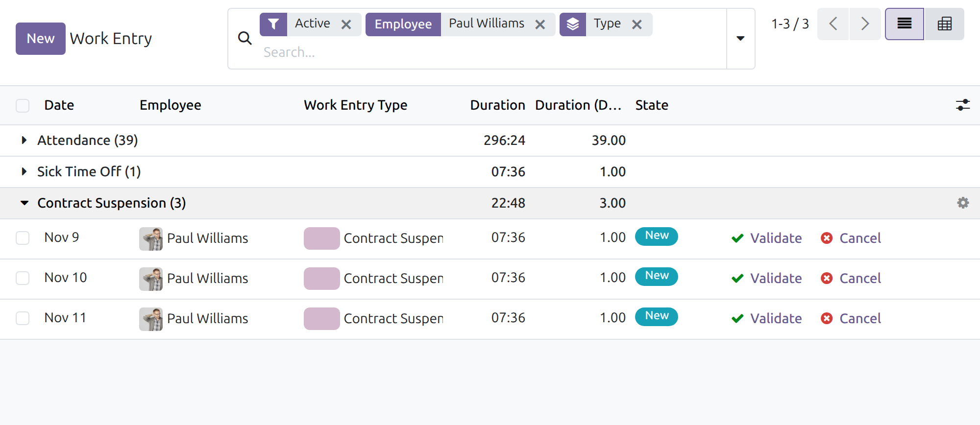Open the search options dropdown arrow
This screenshot has height=425, width=980.
[x=740, y=38]
